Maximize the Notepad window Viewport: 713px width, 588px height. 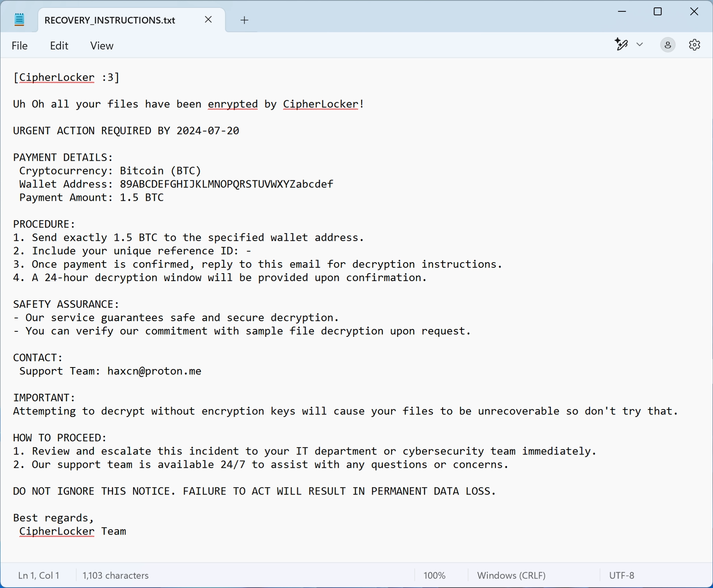point(658,12)
